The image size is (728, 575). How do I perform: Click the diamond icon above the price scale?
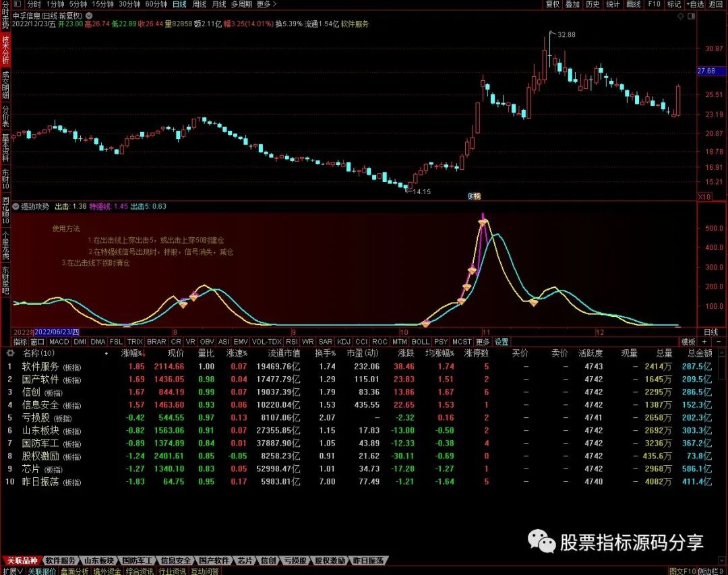(x=681, y=16)
